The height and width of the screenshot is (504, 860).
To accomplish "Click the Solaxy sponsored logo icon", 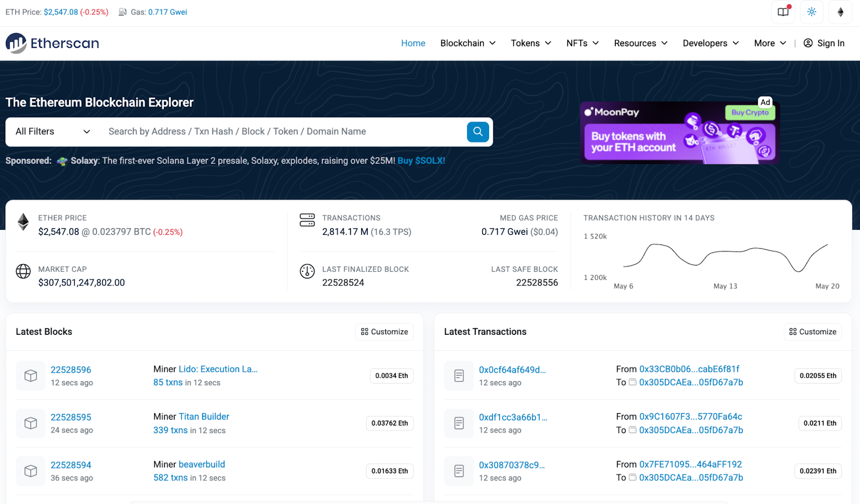I will (62, 161).
